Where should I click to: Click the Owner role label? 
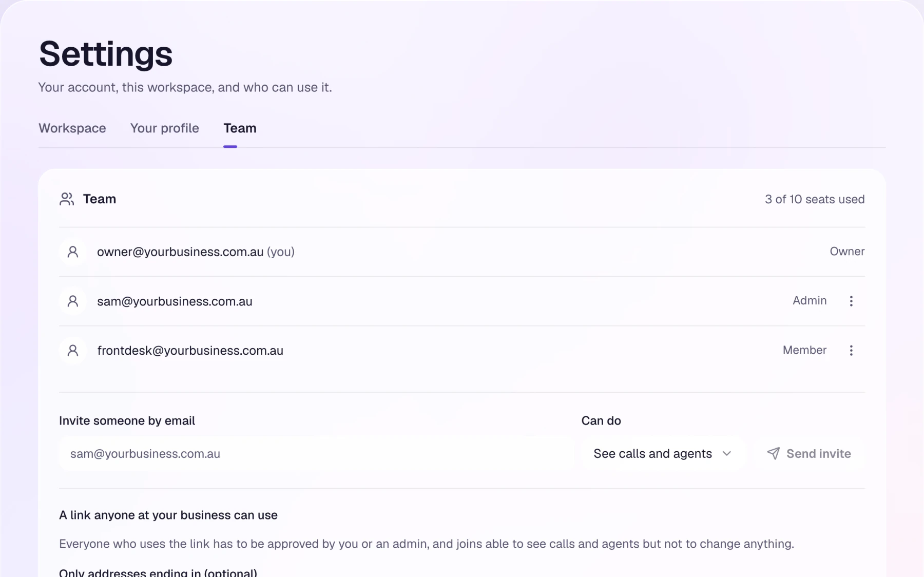point(847,252)
